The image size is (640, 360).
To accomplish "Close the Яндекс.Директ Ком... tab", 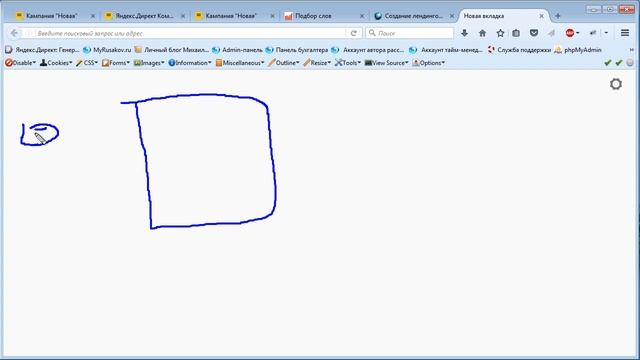I will pos(183,16).
